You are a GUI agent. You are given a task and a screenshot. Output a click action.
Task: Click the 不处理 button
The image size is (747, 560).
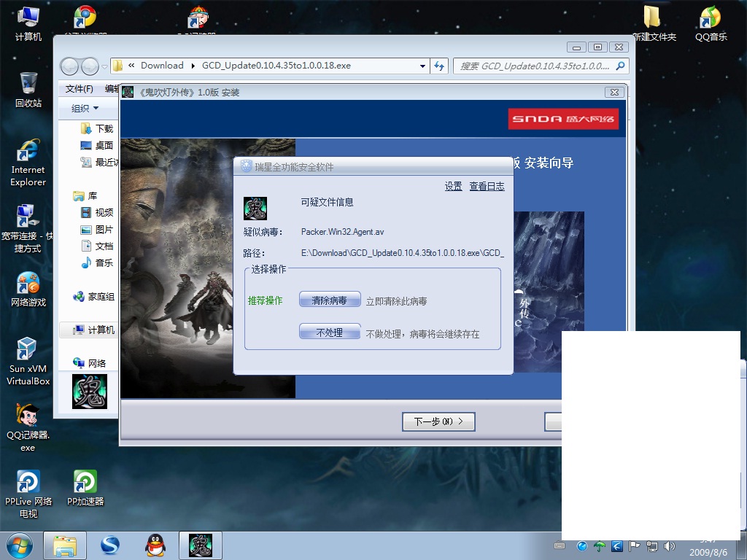point(330,332)
